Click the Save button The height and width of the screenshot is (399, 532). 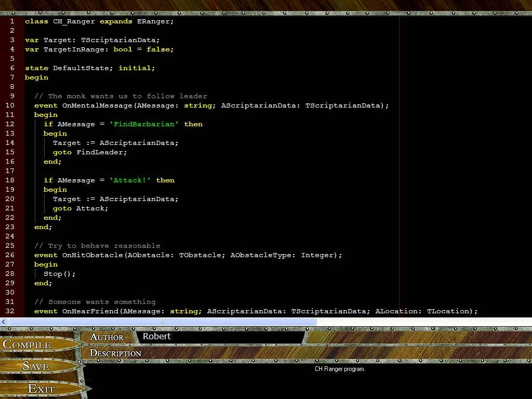[35, 366]
